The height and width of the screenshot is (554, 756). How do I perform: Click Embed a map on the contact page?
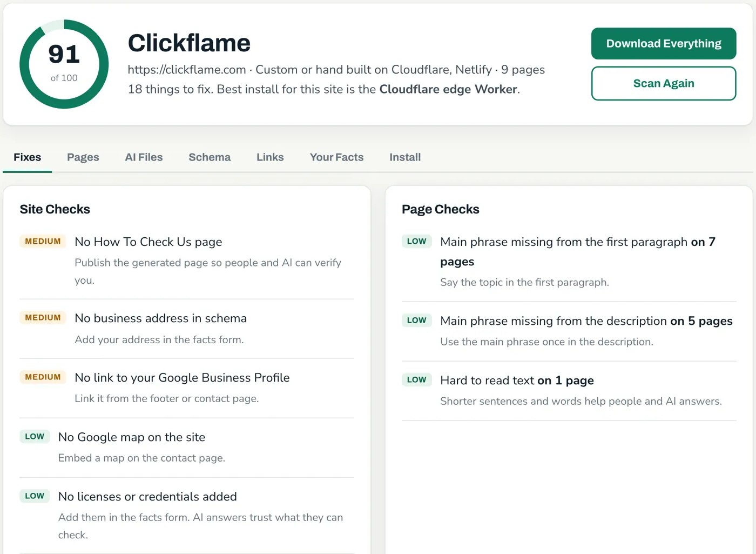pos(141,458)
